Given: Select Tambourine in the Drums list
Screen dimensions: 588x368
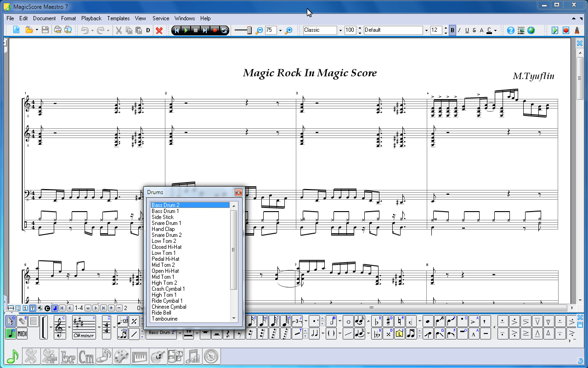Looking at the screenshot, I should tap(165, 319).
